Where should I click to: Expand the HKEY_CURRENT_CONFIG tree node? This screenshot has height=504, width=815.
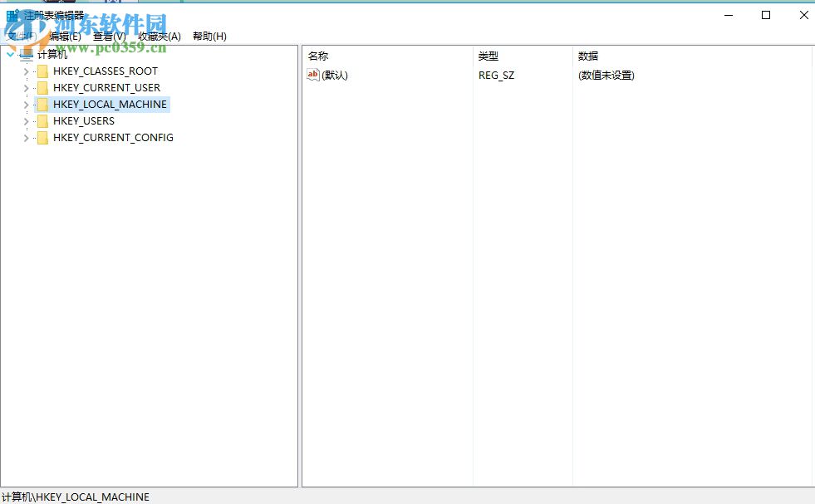pos(26,138)
